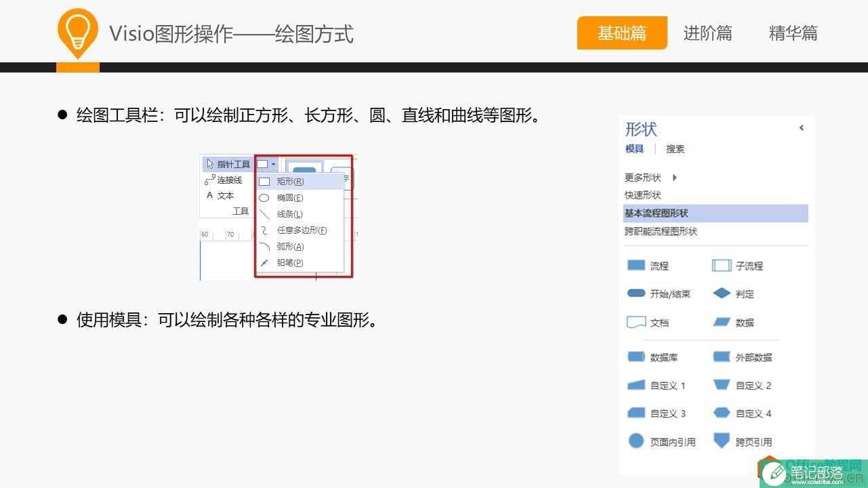868x488 pixels.
Task: Pick the 自定义 4 shape icon
Action: (x=722, y=413)
